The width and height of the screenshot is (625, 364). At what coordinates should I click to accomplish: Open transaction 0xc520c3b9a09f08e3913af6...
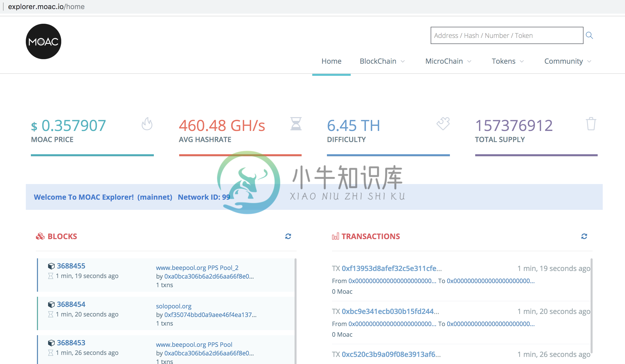(391, 354)
